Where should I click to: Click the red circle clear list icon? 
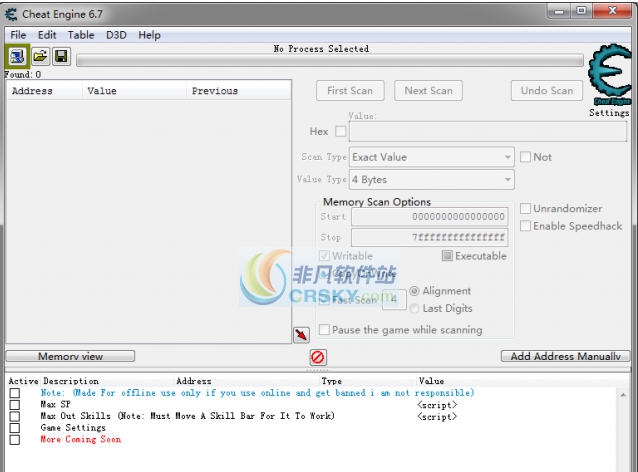pyautogui.click(x=317, y=357)
